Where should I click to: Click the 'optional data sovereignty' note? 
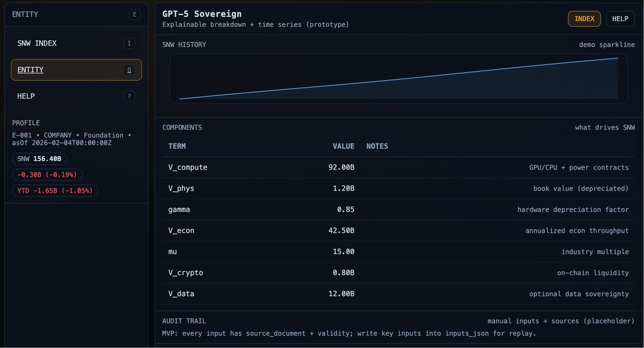pyautogui.click(x=579, y=294)
